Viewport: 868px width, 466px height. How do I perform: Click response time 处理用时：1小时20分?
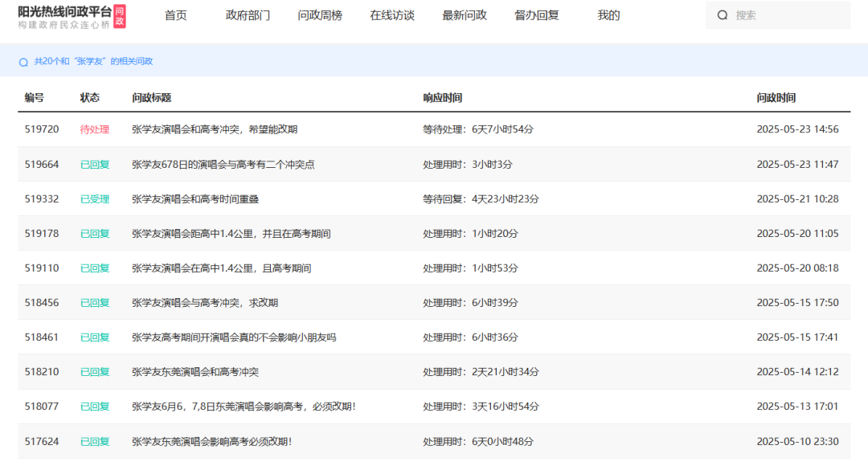[470, 234]
